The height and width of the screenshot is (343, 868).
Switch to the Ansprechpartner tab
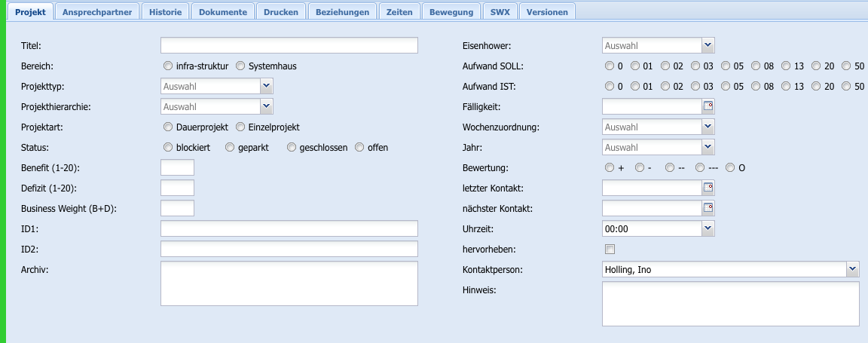pyautogui.click(x=98, y=12)
